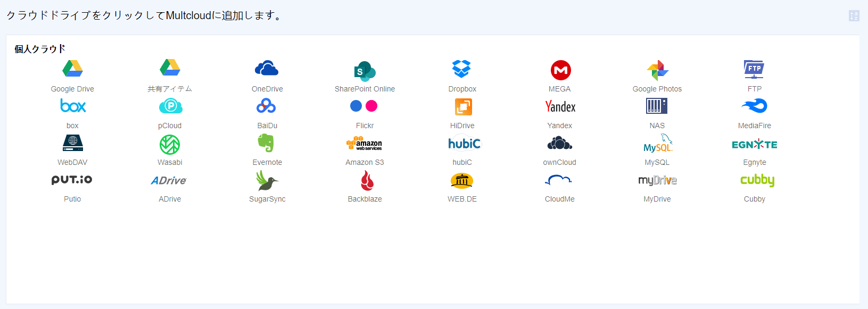Pick the box cloud logo
Image resolution: width=868 pixels, height=309 pixels.
pyautogui.click(x=73, y=106)
